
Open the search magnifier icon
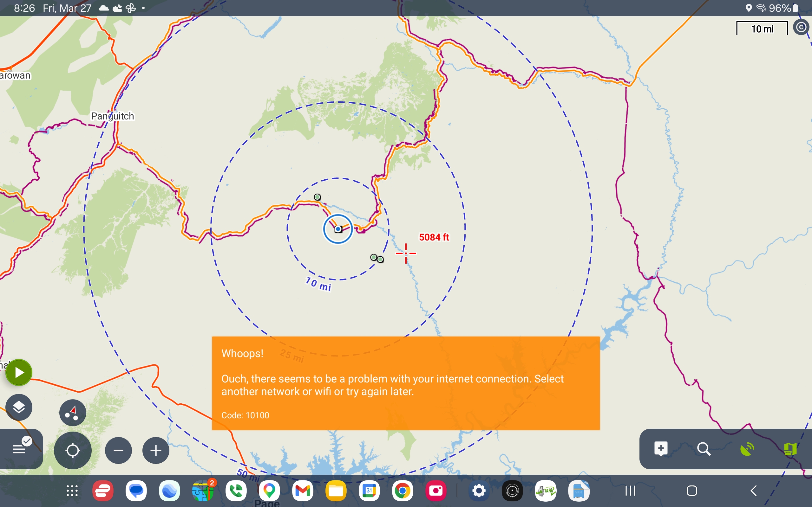click(704, 449)
